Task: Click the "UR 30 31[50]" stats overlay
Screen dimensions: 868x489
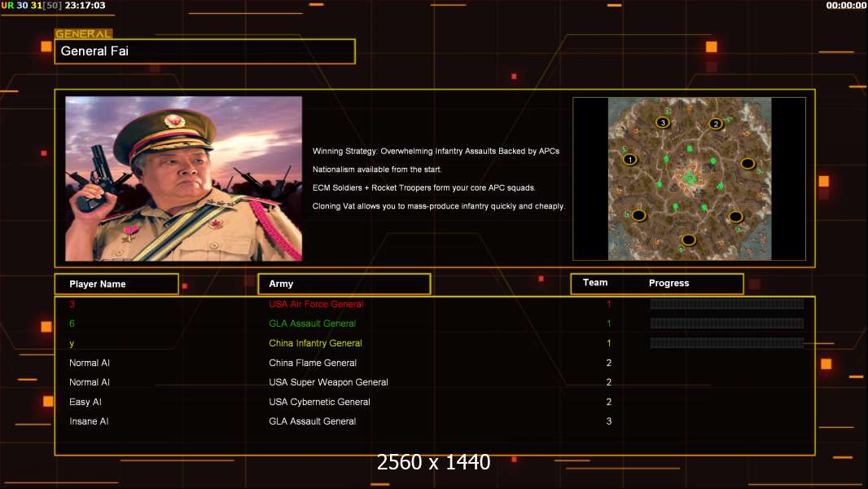Action: point(32,5)
